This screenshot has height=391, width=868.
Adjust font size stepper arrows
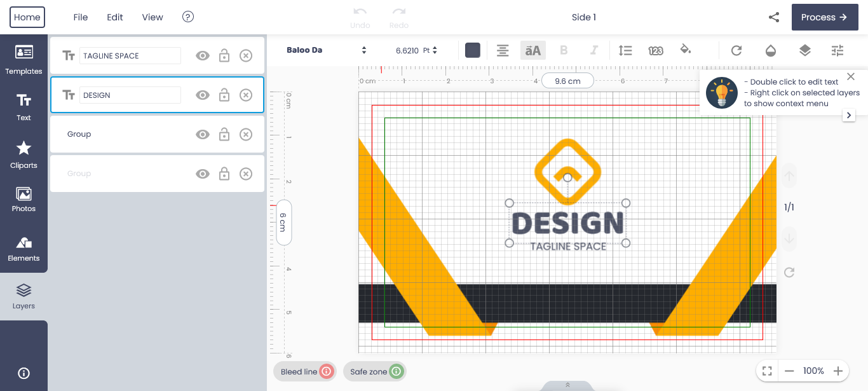coord(435,50)
